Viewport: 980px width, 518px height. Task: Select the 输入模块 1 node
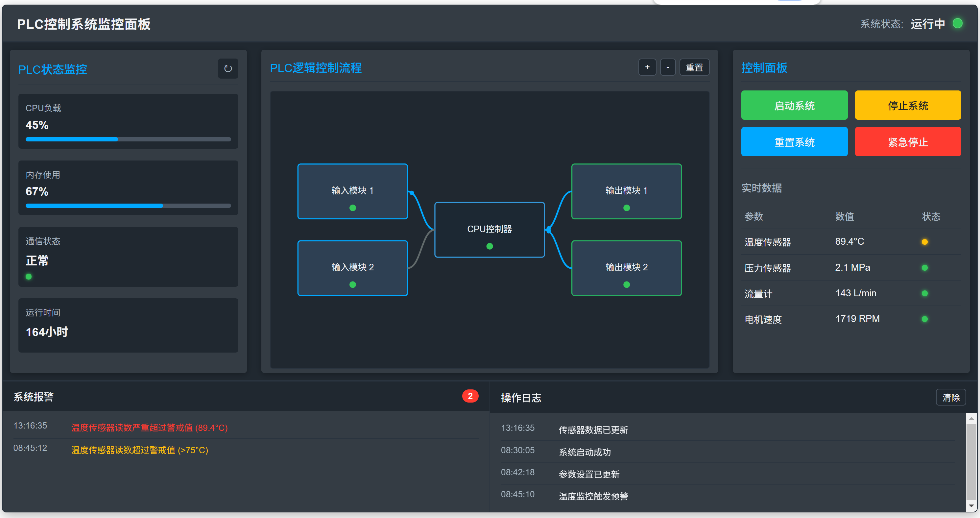[x=352, y=191]
